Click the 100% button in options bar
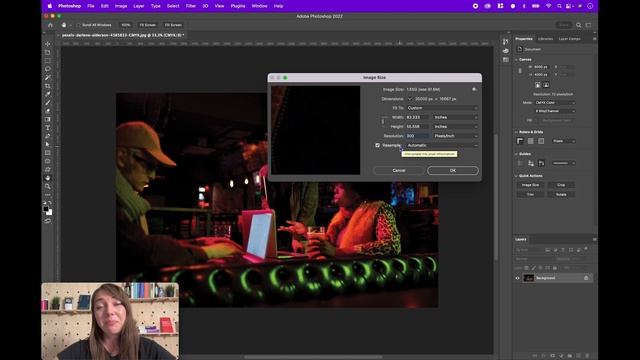The image size is (640, 360). click(126, 25)
